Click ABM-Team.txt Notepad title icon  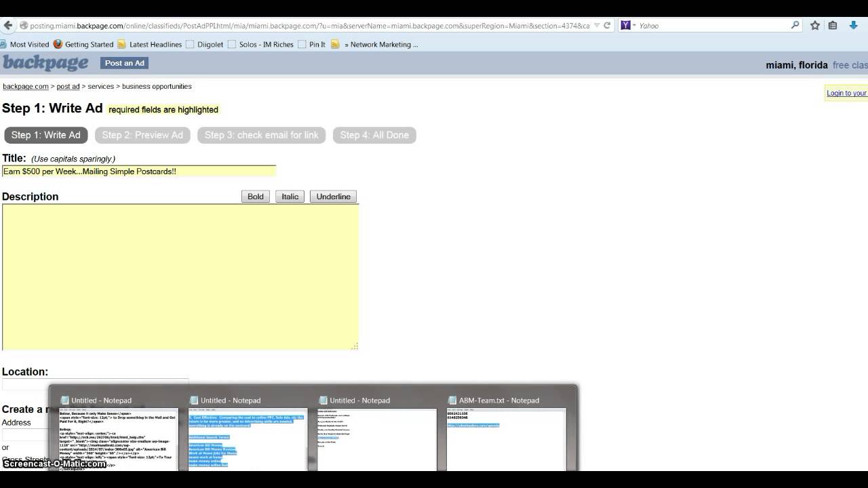point(453,401)
